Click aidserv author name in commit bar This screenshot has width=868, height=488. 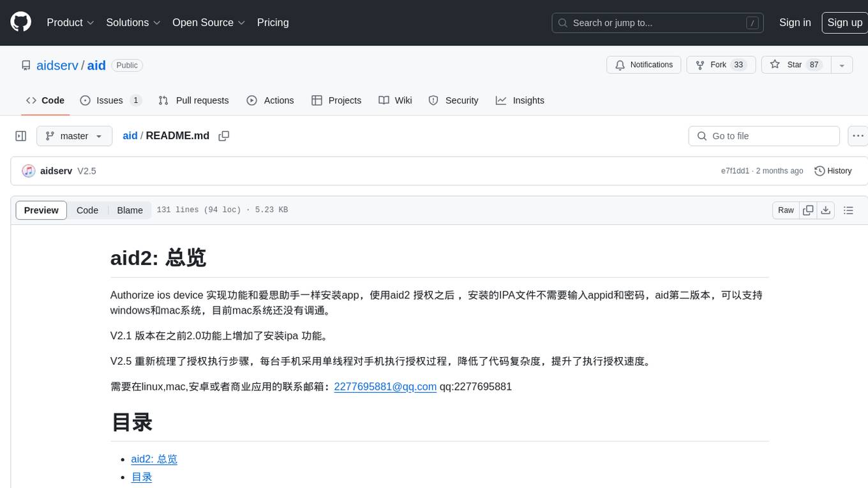click(x=56, y=171)
